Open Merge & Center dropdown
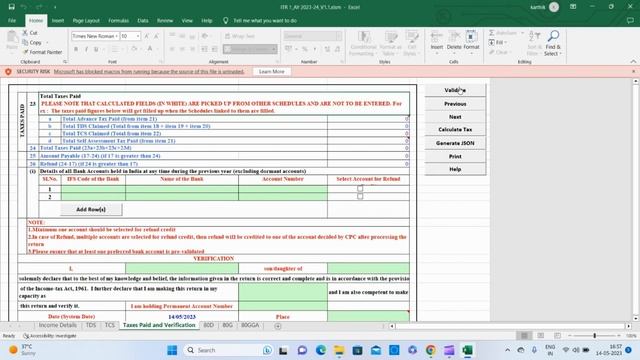Screen dimensions: 640x360 (x=274, y=49)
